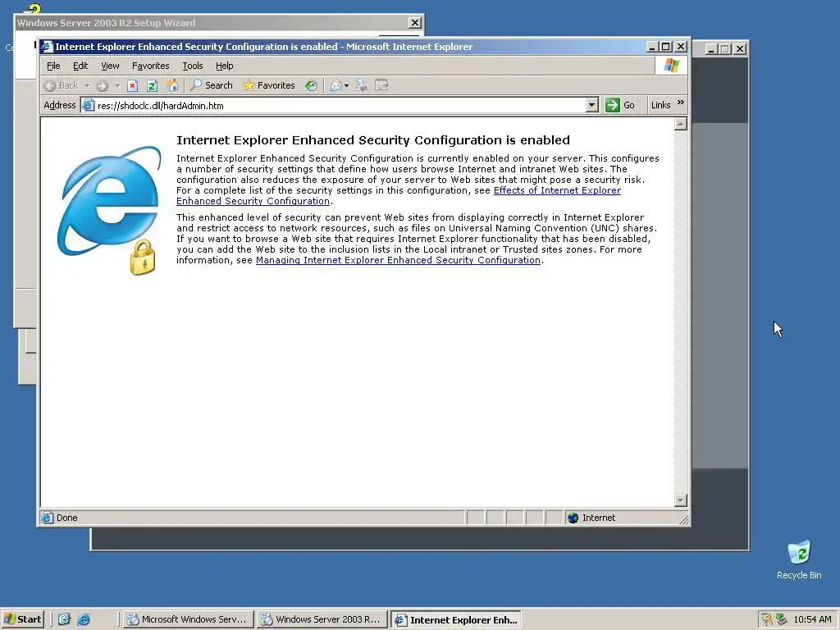Open the Edit menu
Screen dimensions: 840x630
(80, 66)
